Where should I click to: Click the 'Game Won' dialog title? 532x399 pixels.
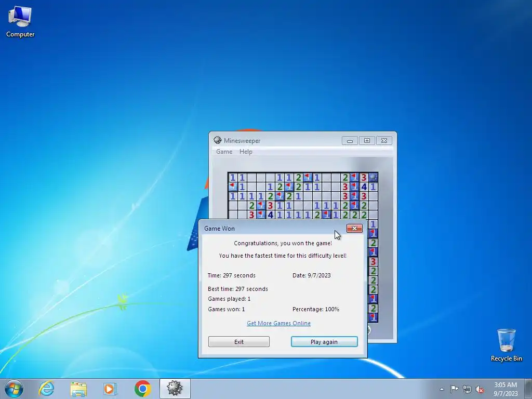coord(219,229)
